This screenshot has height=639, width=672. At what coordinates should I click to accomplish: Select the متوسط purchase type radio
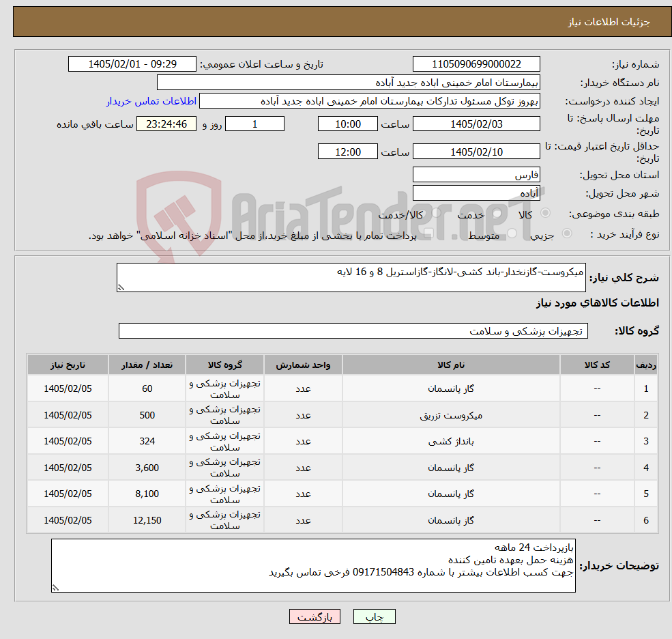pyautogui.click(x=512, y=233)
